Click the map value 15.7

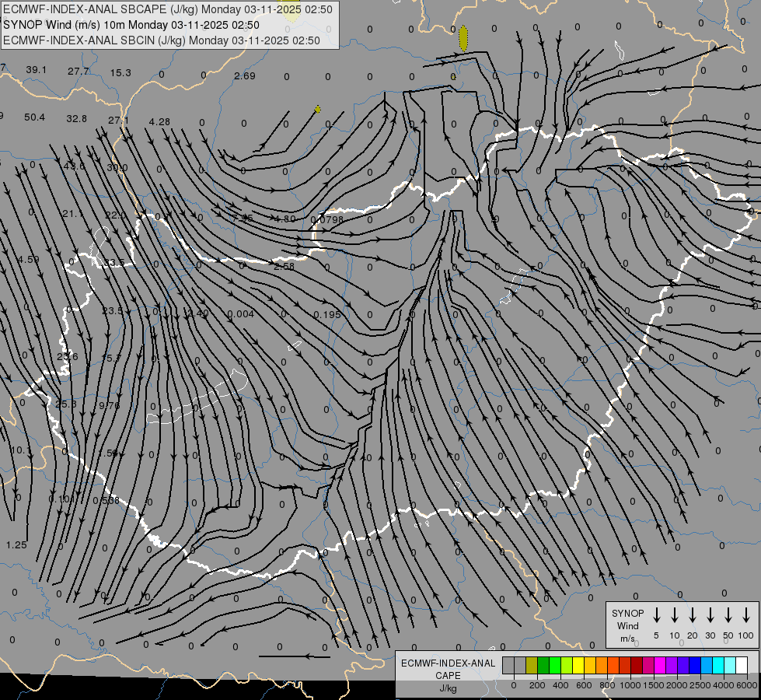click(111, 358)
